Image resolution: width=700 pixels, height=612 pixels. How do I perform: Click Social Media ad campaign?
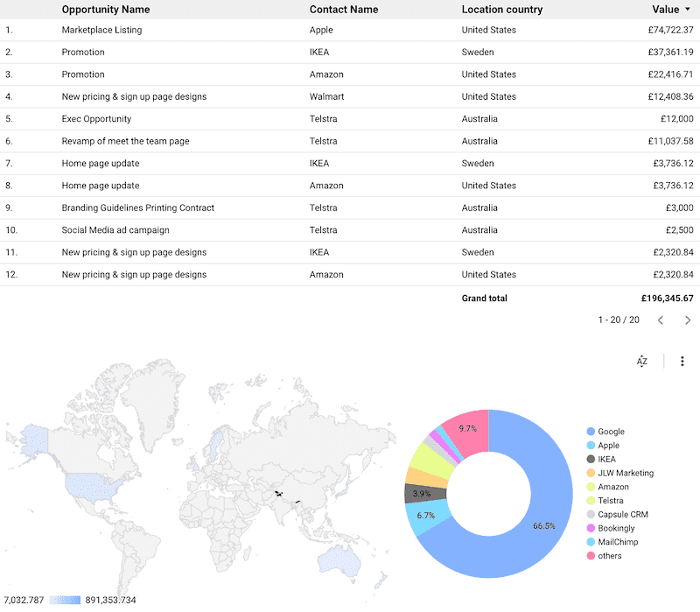[x=115, y=230]
